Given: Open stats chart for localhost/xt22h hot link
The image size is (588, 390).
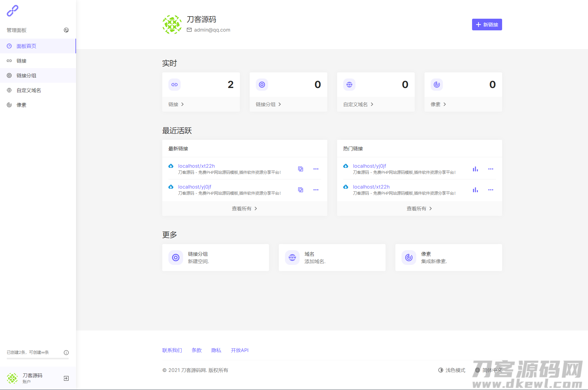Looking at the screenshot, I should click(x=475, y=190).
